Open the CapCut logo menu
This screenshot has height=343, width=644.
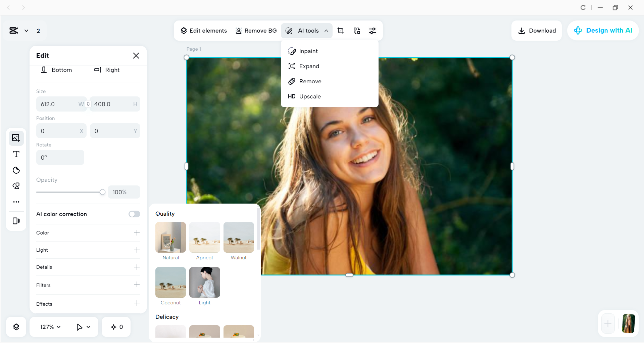coord(14,31)
